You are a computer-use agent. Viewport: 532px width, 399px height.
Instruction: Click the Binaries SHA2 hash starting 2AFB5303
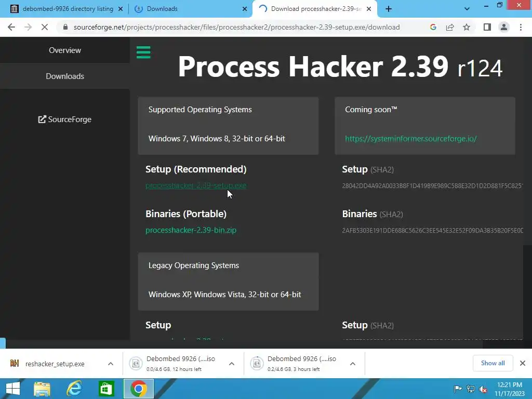(432, 230)
